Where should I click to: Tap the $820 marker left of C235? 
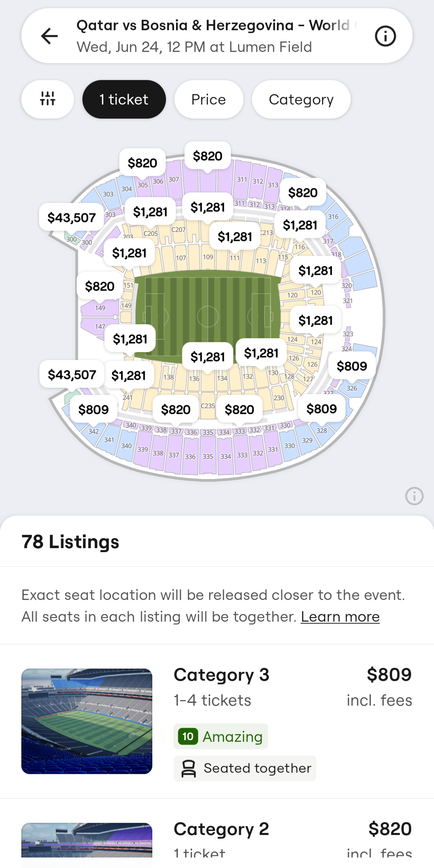click(176, 409)
